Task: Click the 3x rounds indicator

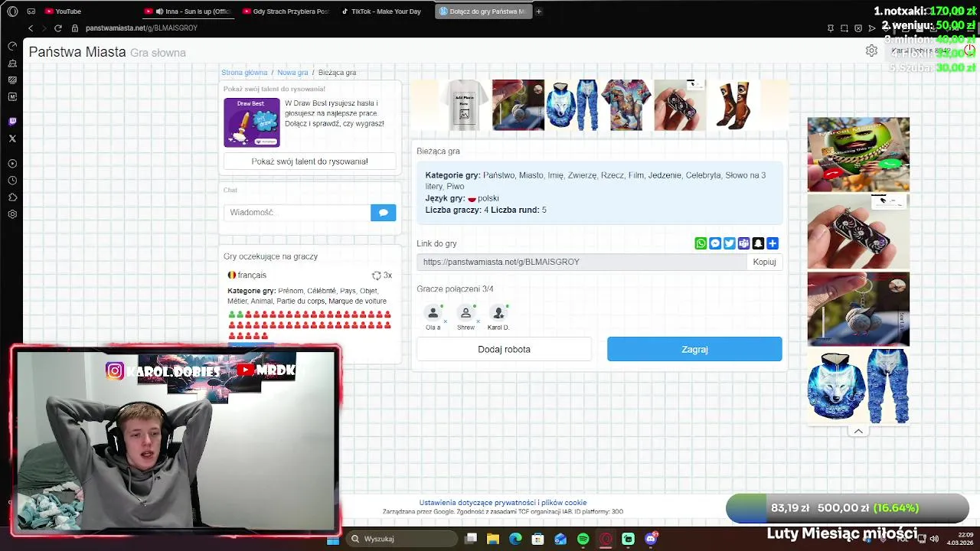Action: tap(382, 275)
